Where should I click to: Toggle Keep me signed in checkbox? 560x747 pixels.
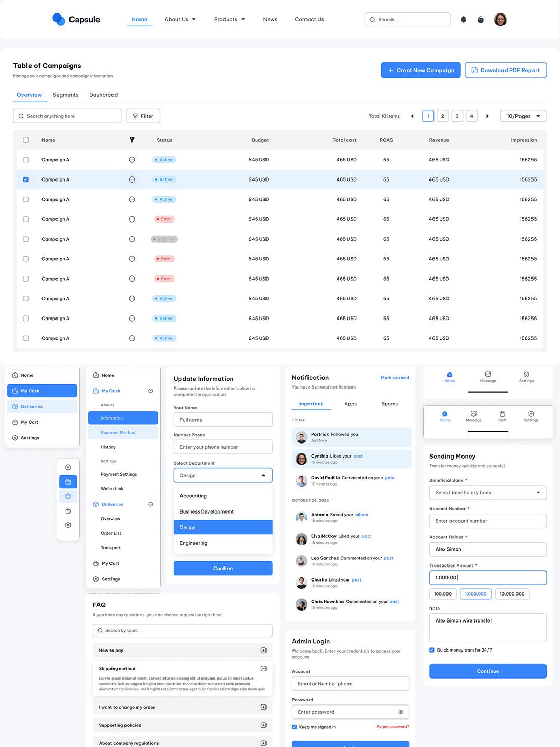(295, 727)
